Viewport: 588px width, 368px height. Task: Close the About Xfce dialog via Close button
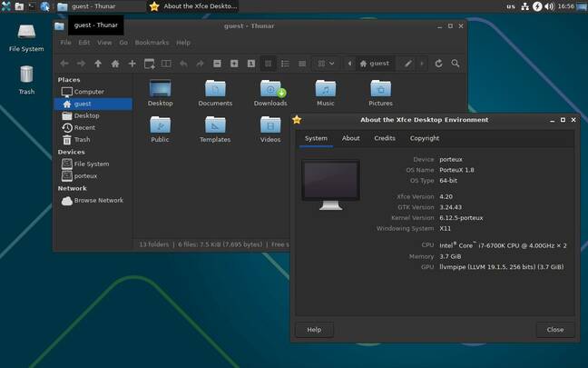click(555, 330)
